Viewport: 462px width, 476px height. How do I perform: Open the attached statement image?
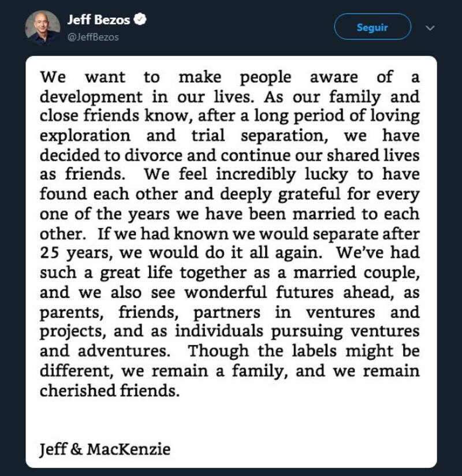231,261
